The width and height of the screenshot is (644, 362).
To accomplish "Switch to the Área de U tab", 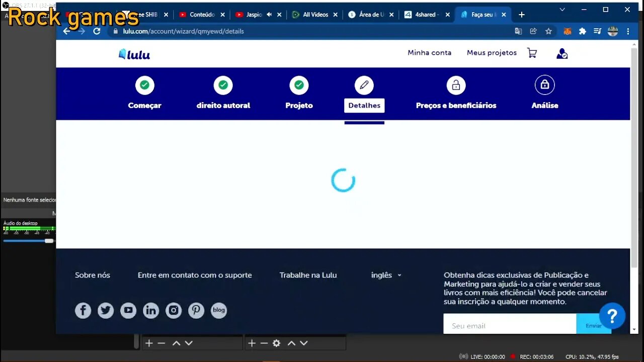I will (371, 15).
